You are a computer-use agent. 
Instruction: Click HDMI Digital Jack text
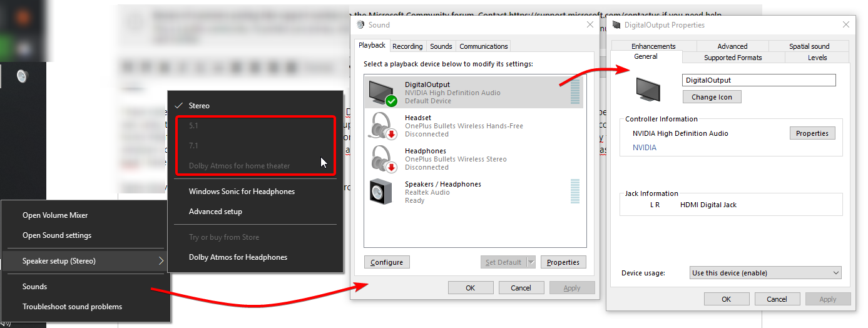point(708,205)
